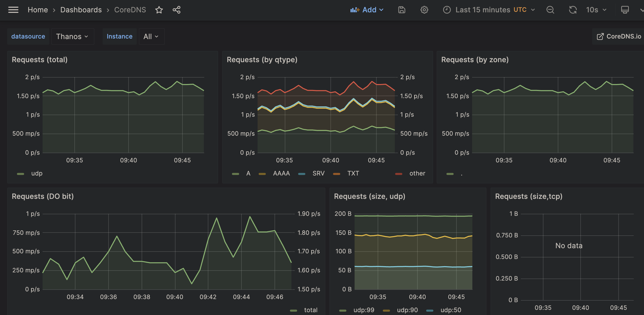
Task: Click the refresh dashboard icon
Action: (x=573, y=10)
